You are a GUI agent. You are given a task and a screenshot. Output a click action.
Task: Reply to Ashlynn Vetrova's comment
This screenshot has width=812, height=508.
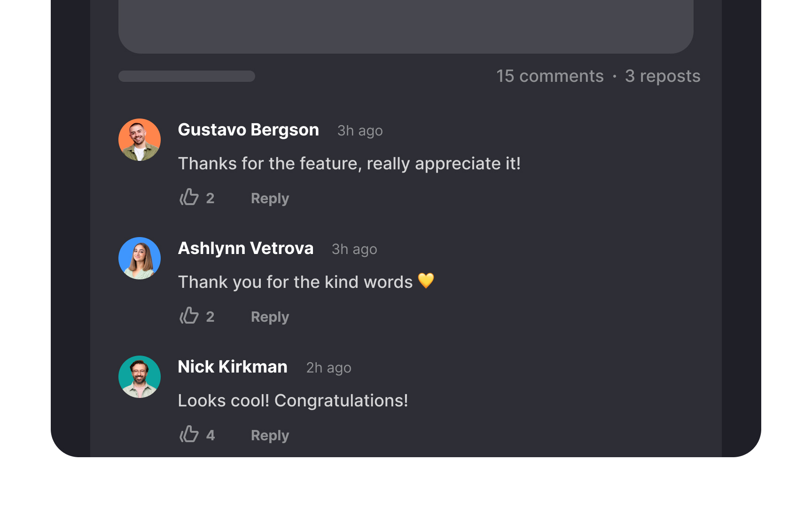click(270, 317)
